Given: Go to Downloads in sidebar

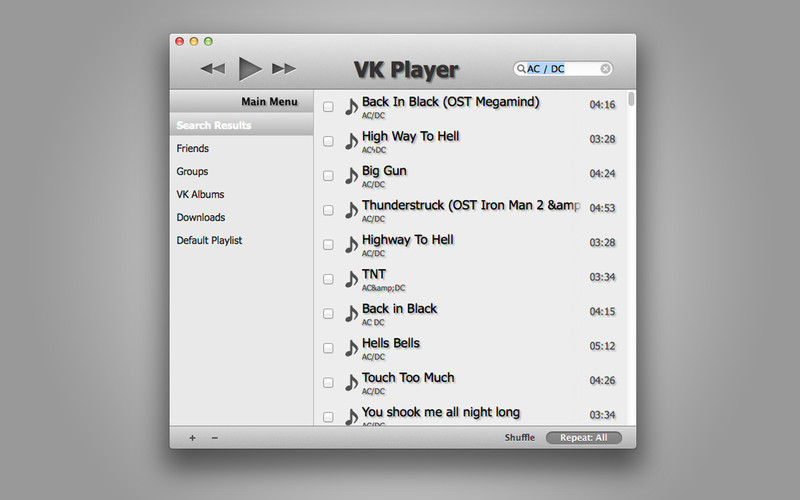Looking at the screenshot, I should [x=201, y=217].
